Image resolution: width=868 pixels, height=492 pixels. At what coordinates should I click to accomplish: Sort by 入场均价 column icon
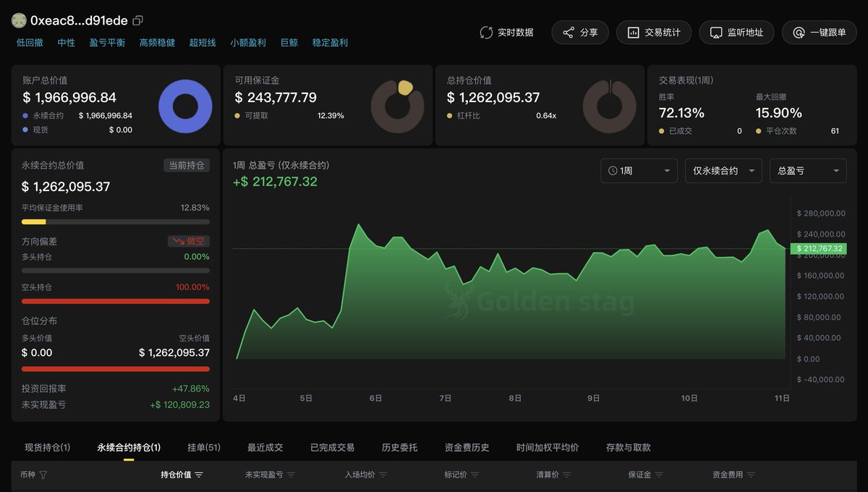coord(383,475)
